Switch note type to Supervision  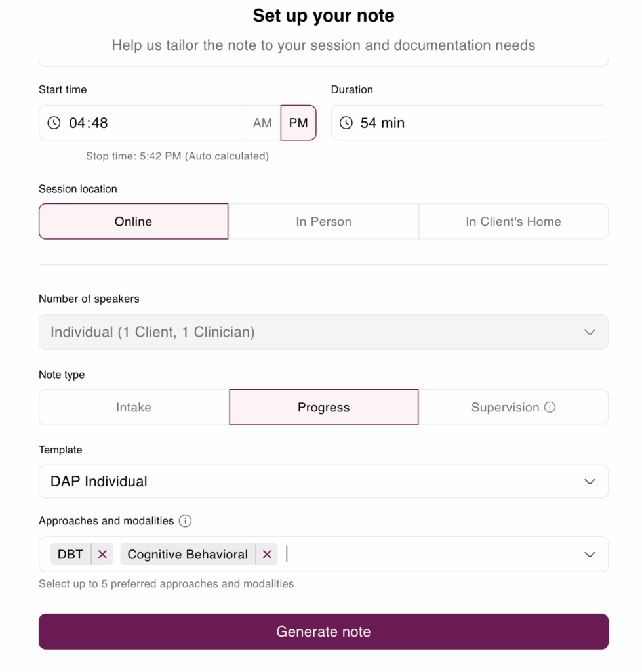pos(505,408)
